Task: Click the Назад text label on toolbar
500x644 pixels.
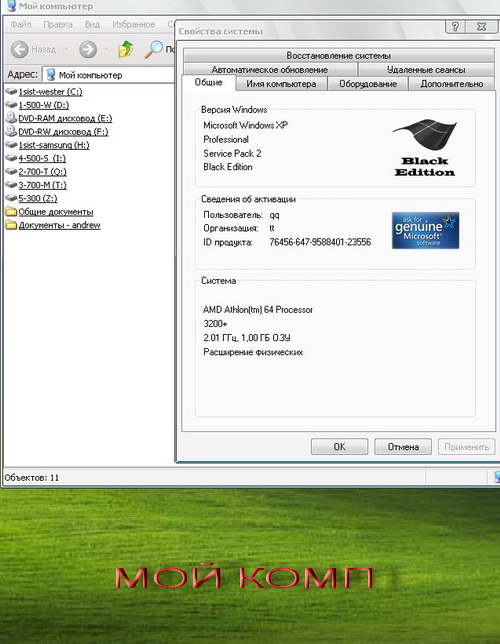Action: pyautogui.click(x=44, y=49)
